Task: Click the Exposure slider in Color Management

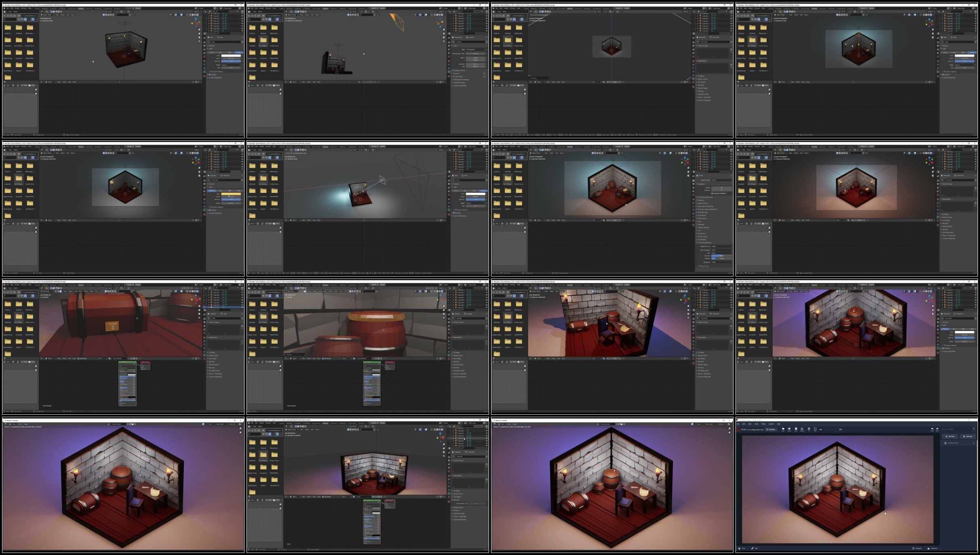Action: (x=722, y=255)
